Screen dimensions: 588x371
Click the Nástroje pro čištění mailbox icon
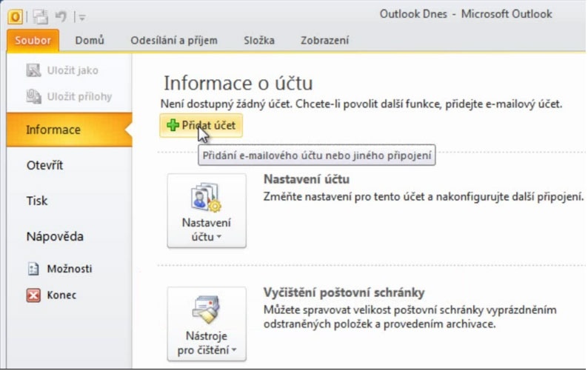[x=206, y=312]
